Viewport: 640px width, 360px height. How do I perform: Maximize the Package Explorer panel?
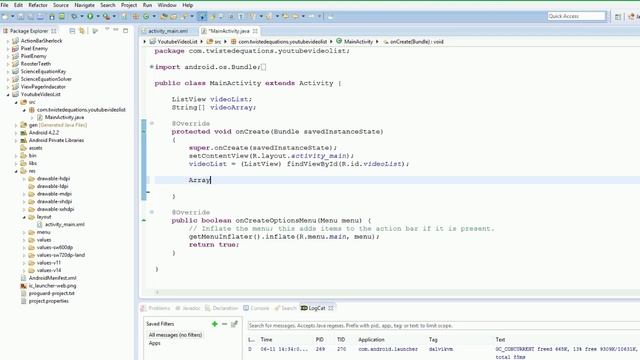click(x=125, y=30)
